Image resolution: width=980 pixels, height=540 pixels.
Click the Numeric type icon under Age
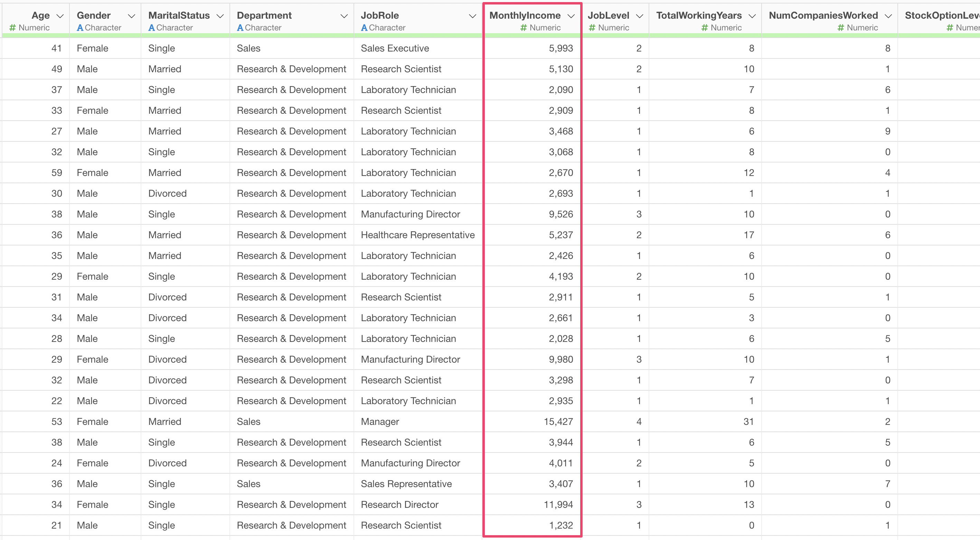12,28
